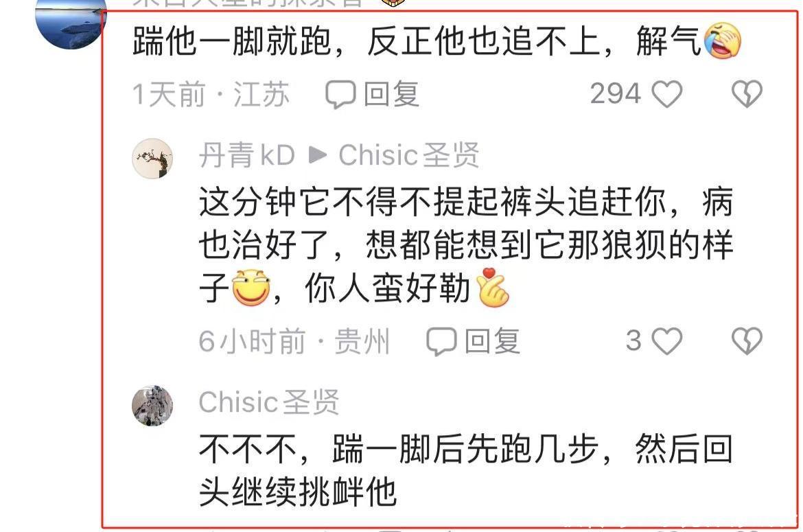Open the 丹青 kD username link

tap(247, 155)
